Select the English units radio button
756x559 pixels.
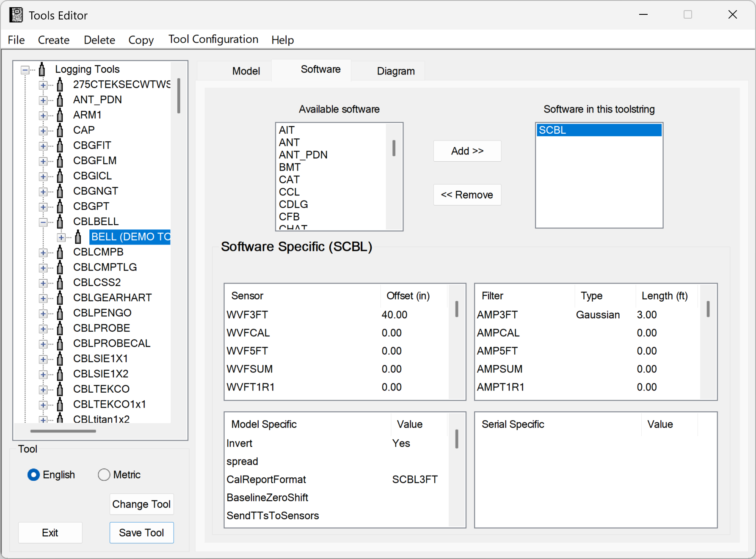[x=34, y=475]
